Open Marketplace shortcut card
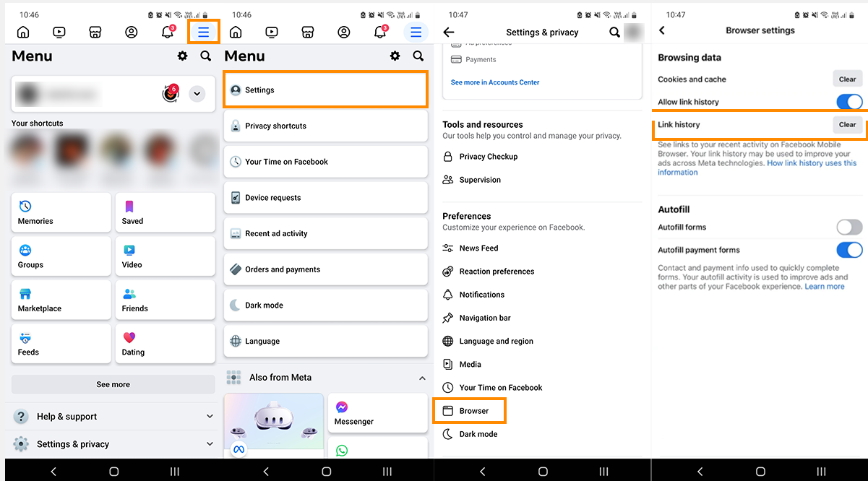Screen dimensions: 868x481 click(61, 300)
